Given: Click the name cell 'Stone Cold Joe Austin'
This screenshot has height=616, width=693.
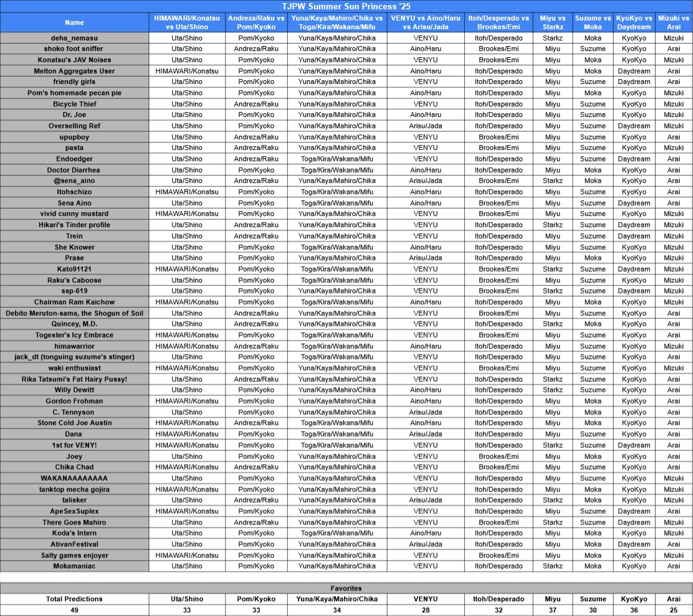Looking at the screenshot, I should click(x=74, y=423).
